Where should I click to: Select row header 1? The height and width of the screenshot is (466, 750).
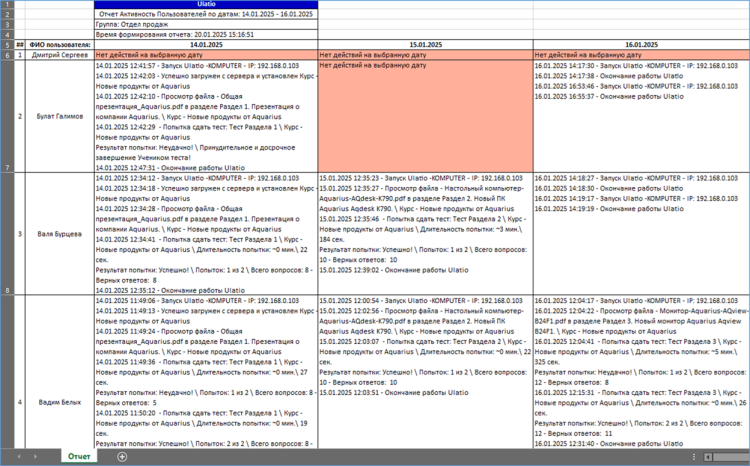coord(6,4)
